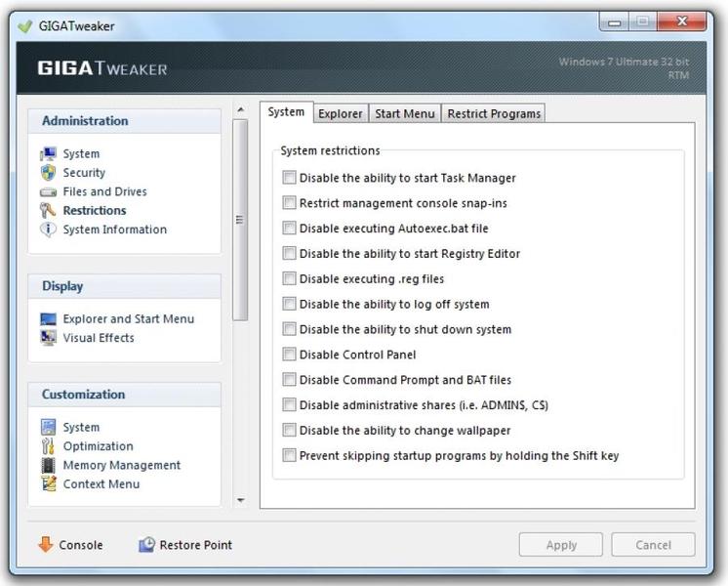Click the sidebar scroll up arrow
Screen dimensions: 728x586
coord(240,109)
